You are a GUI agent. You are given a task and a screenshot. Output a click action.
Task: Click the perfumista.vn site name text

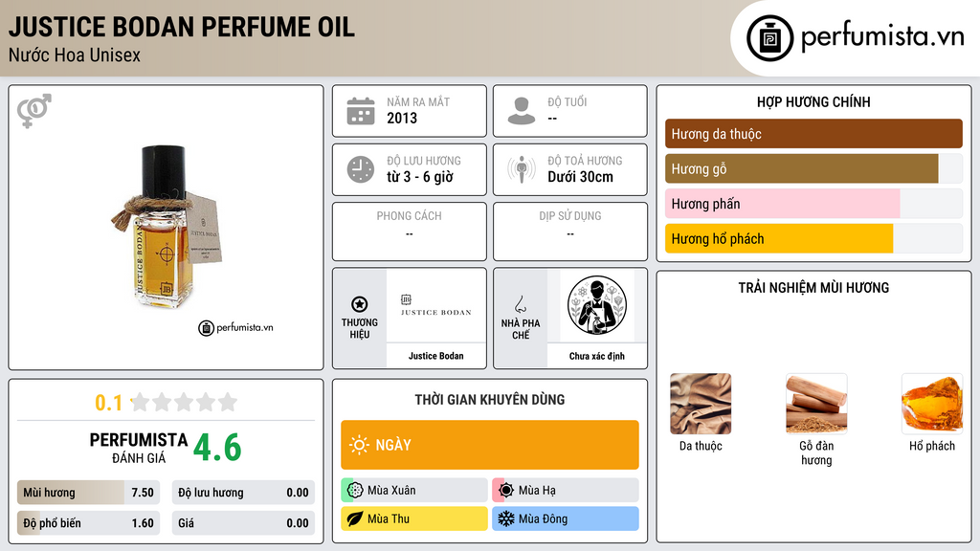882,36
